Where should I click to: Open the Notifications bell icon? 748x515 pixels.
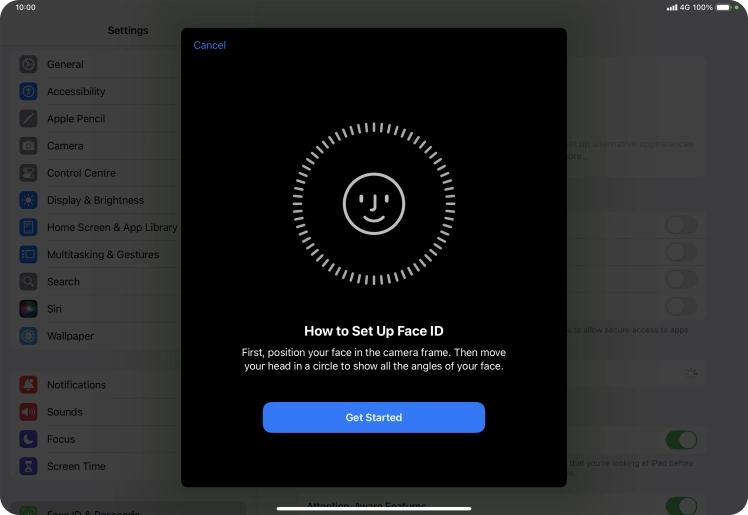tap(28, 385)
